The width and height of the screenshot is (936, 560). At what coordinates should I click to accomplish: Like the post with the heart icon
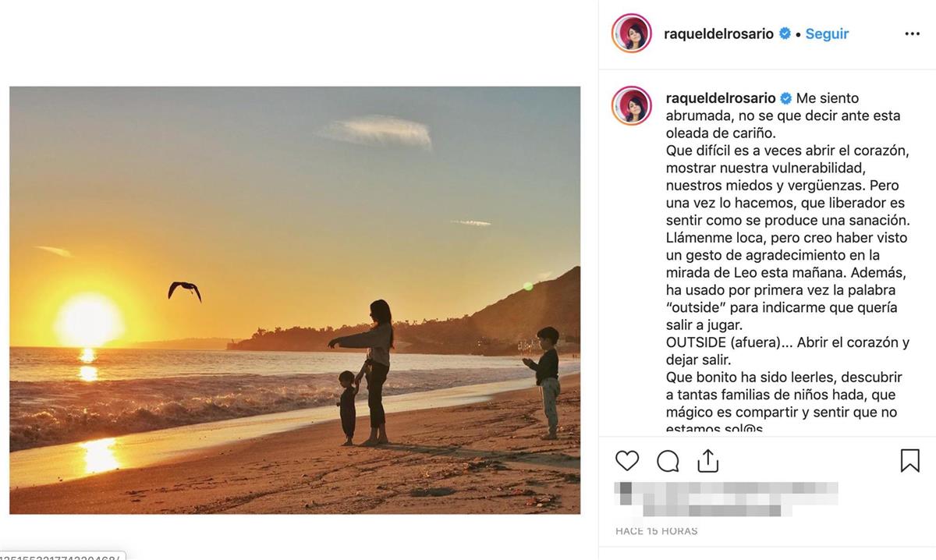click(626, 460)
